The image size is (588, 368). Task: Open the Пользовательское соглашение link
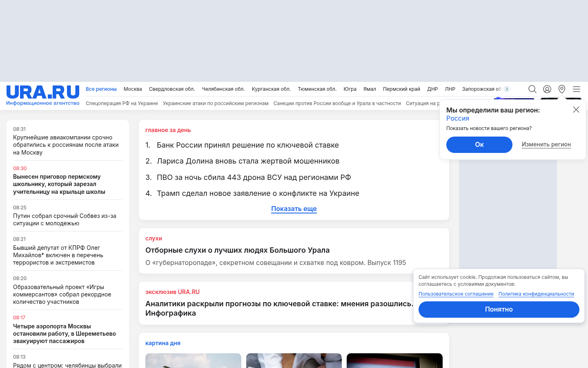point(456,294)
